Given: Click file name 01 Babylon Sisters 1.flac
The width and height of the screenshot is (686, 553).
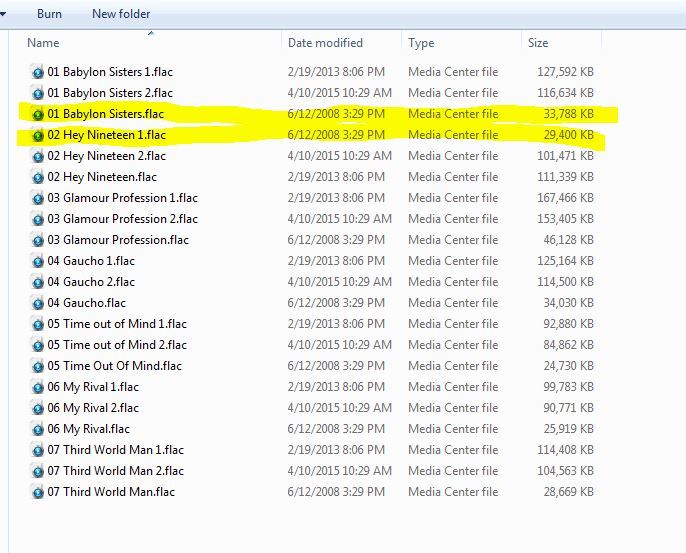Looking at the screenshot, I should point(110,72).
